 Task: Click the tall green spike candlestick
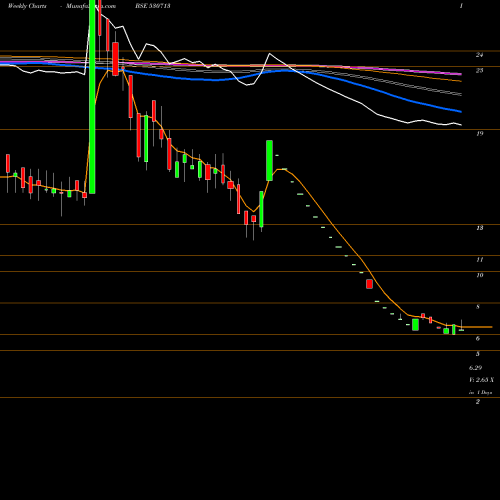pyautogui.click(x=92, y=97)
